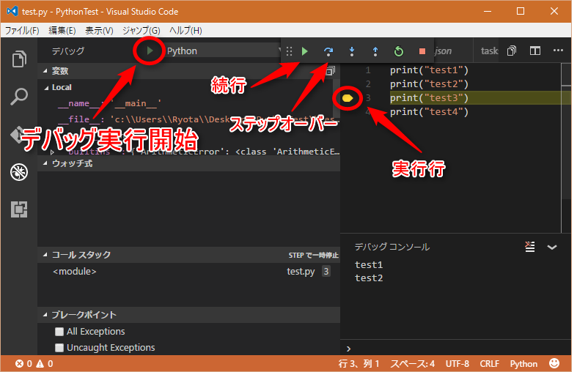Image resolution: width=588 pixels, height=372 pixels.
Task: Open the Python debug configuration dropdown
Action: pos(223,51)
